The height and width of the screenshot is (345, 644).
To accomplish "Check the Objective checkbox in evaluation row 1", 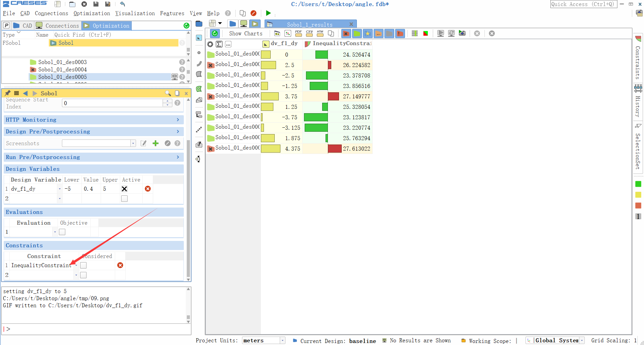I will [62, 232].
